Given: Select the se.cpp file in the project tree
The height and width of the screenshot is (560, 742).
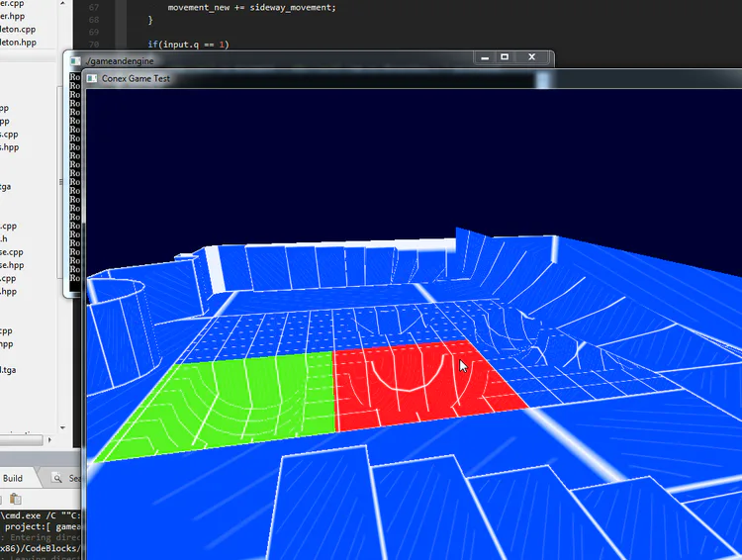Looking at the screenshot, I should point(12,252).
